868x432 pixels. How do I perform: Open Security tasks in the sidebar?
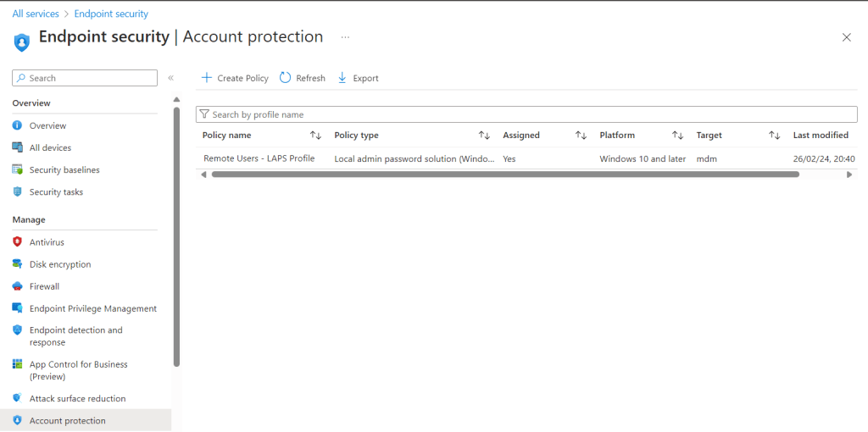coord(56,191)
